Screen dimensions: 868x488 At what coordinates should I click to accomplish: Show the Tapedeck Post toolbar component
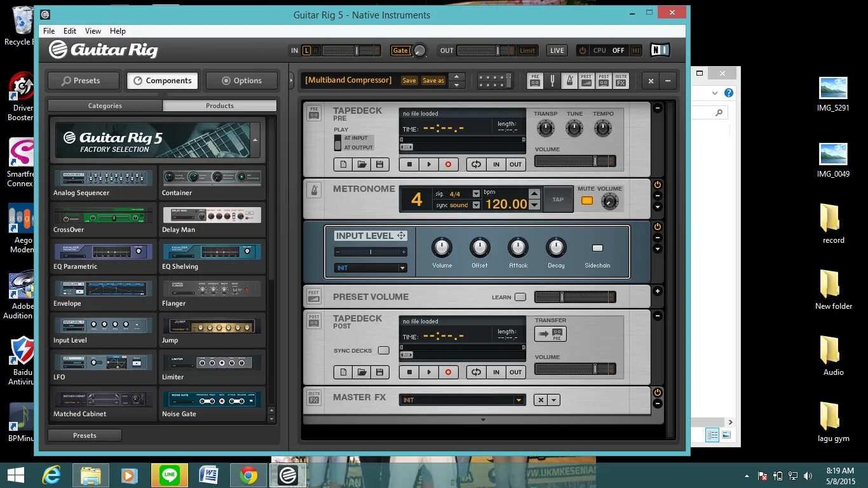pos(604,81)
